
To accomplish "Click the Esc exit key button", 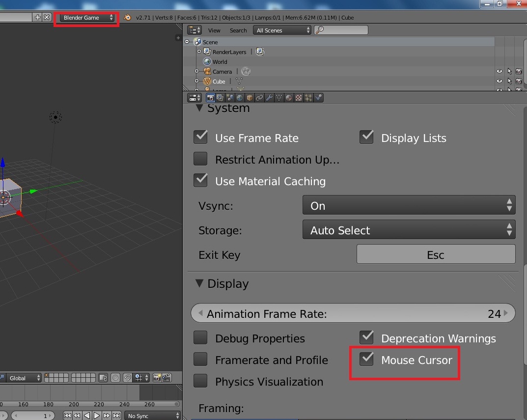I will [x=436, y=254].
